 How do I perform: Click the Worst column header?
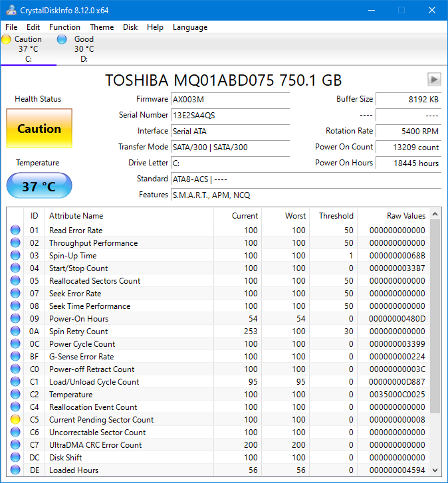click(x=286, y=216)
